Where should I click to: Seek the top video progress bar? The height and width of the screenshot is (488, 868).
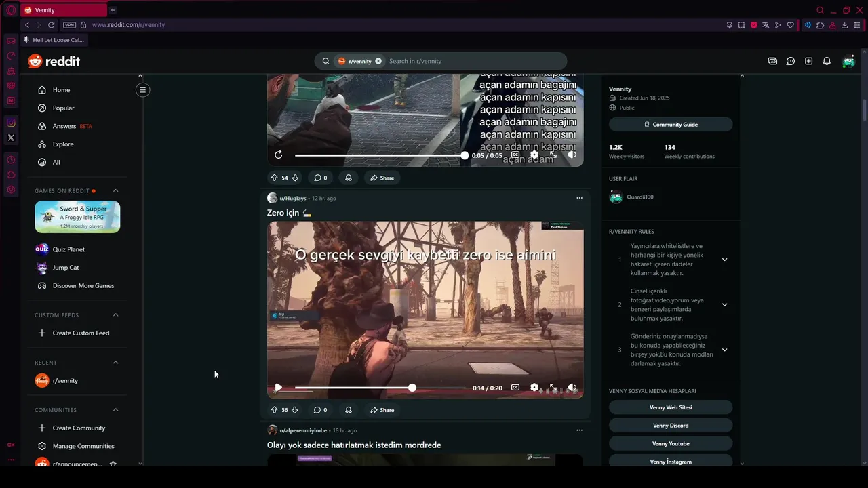[380, 155]
